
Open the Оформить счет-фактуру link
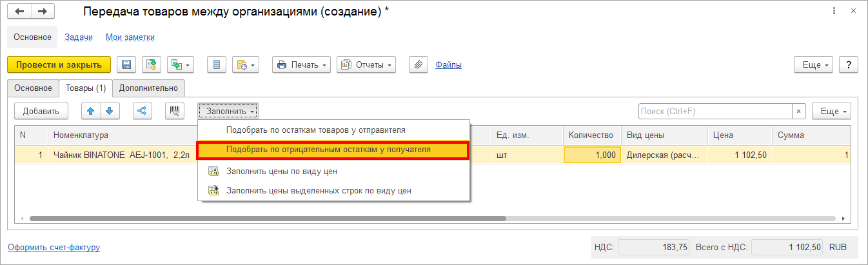pos(54,247)
